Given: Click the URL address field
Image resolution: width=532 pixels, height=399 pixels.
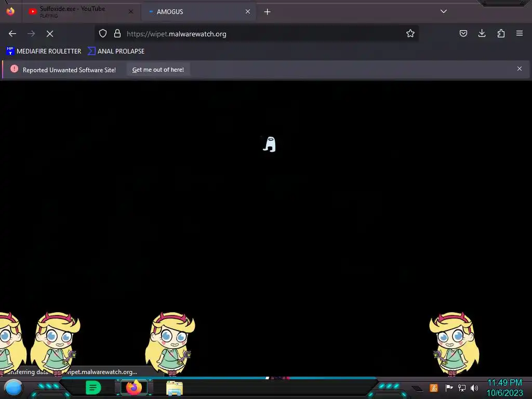Looking at the screenshot, I should click(256, 34).
